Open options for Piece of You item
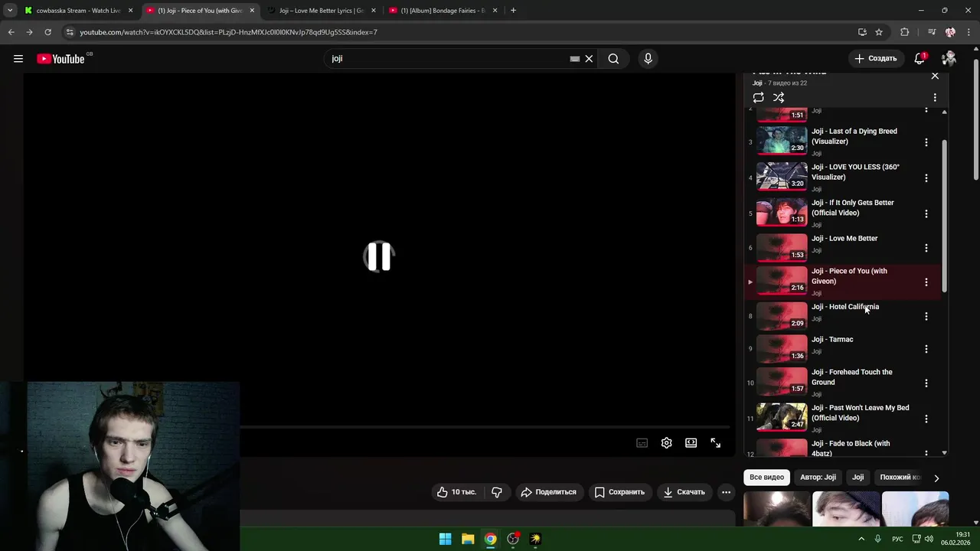 click(926, 282)
